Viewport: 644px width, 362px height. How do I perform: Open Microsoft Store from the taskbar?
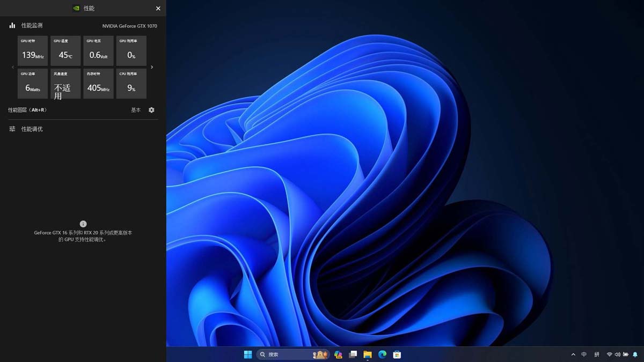(397, 354)
